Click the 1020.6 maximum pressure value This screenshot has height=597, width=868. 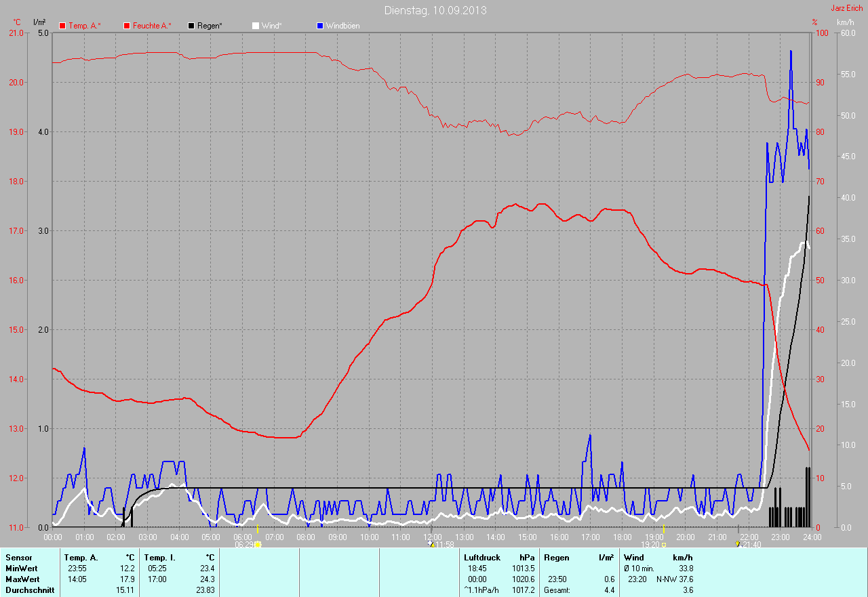(x=524, y=579)
